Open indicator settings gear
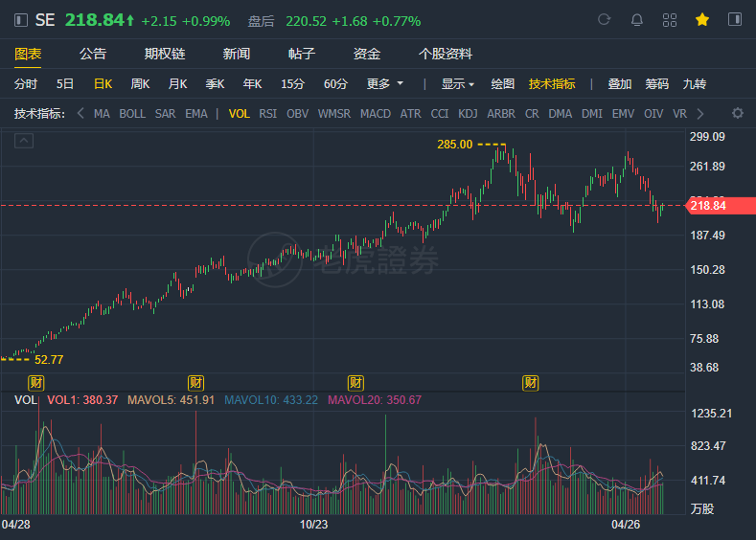Viewport: 756px width, 540px height. [738, 113]
